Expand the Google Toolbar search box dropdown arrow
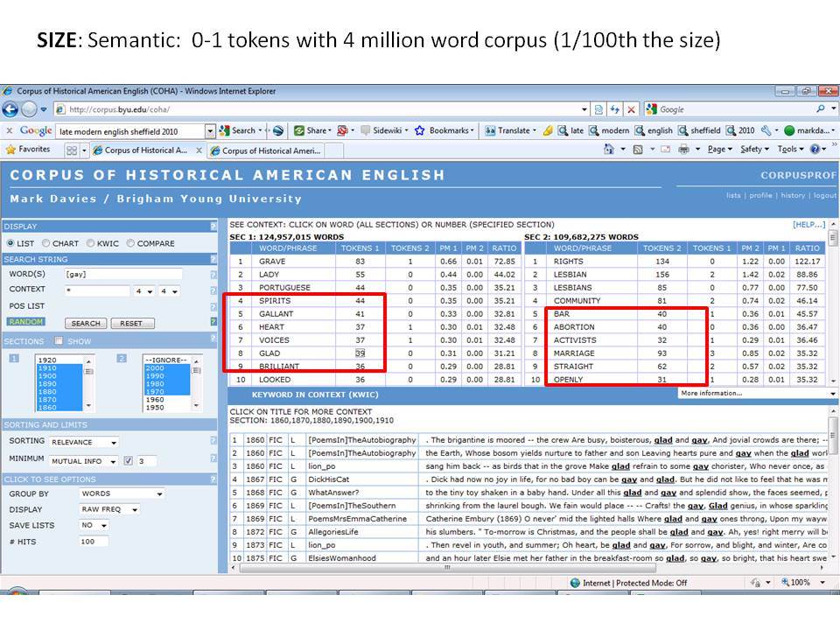840x630 pixels. tap(210, 130)
